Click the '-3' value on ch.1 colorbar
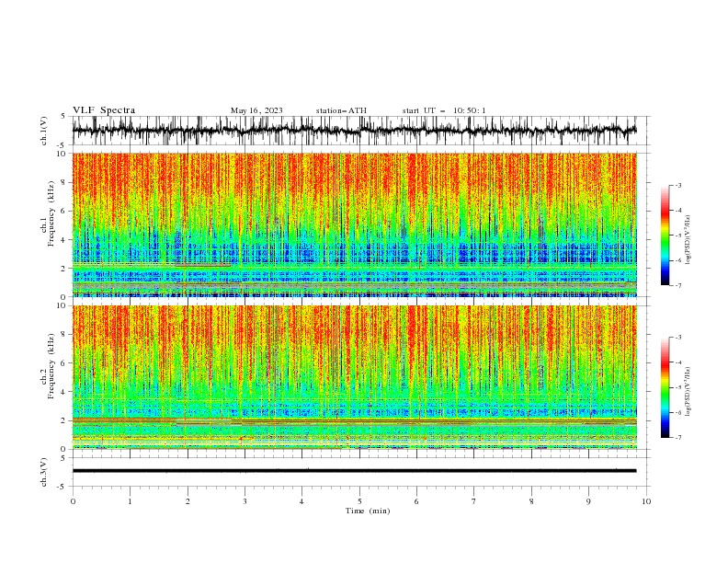This screenshot has width=728, height=563. [677, 185]
